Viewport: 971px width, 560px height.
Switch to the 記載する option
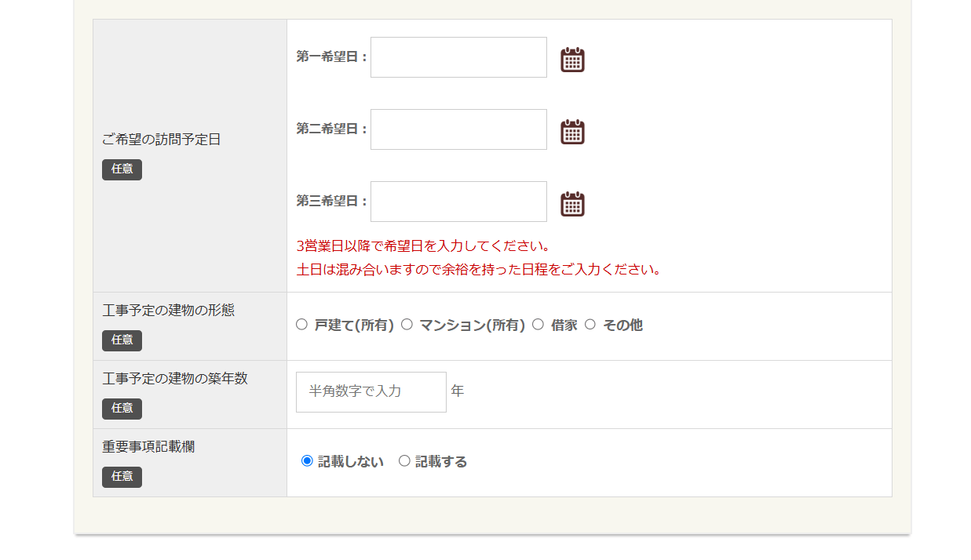[x=404, y=461]
